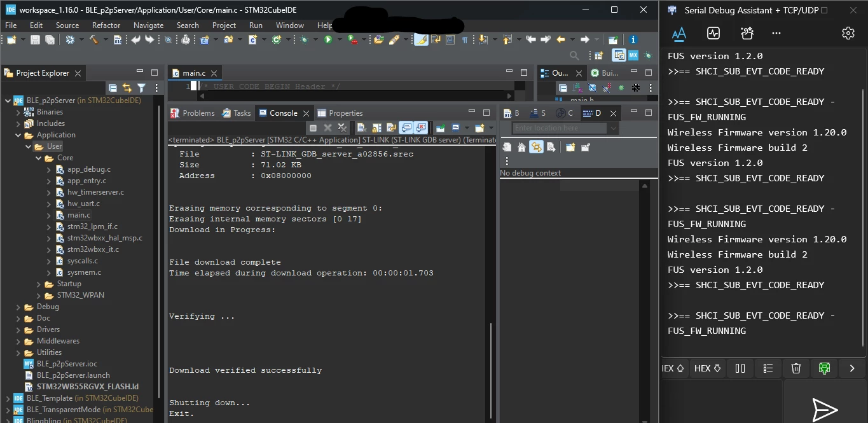
Task: Clear the Console output
Action: (x=362, y=128)
